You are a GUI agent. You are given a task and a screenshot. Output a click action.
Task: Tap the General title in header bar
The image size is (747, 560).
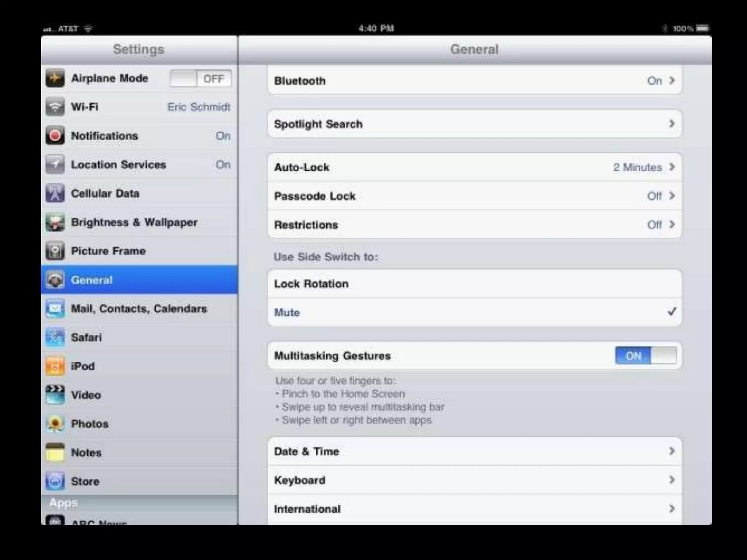pos(474,49)
